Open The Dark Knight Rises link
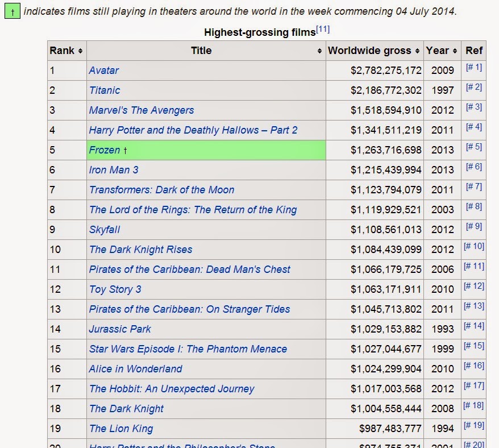Viewport: 499px width, 448px height. point(140,250)
